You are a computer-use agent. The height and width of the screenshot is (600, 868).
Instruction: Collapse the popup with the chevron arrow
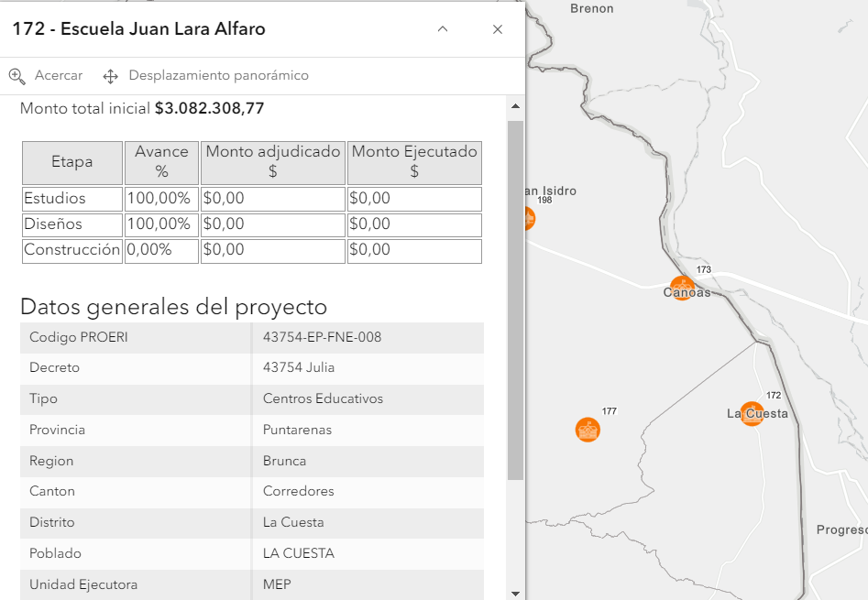click(x=443, y=29)
